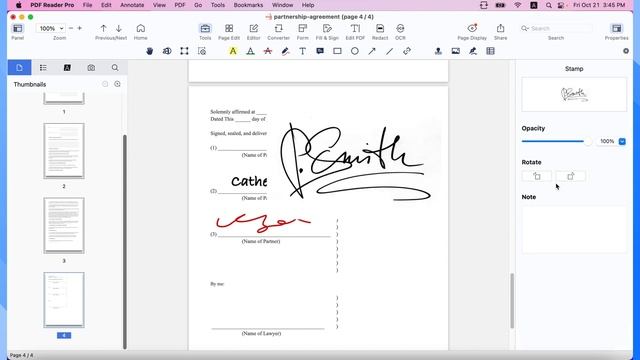The width and height of the screenshot is (640, 360).
Task: Open the opacity percentage dropdown
Action: 622,141
